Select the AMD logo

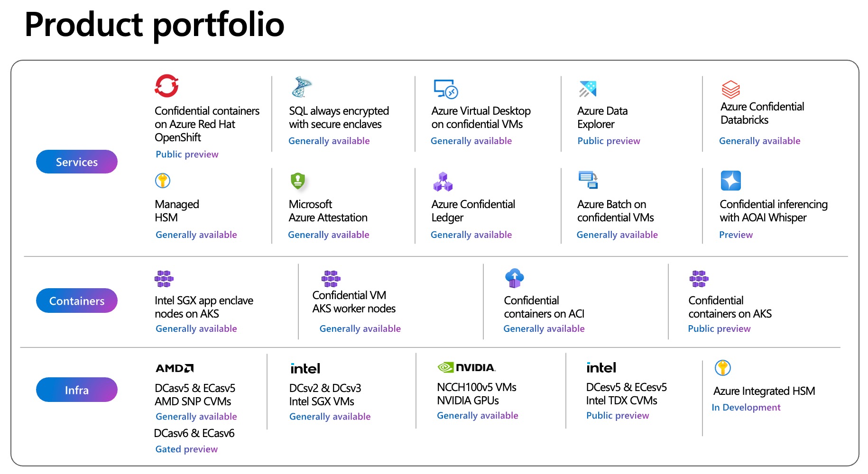tap(175, 368)
